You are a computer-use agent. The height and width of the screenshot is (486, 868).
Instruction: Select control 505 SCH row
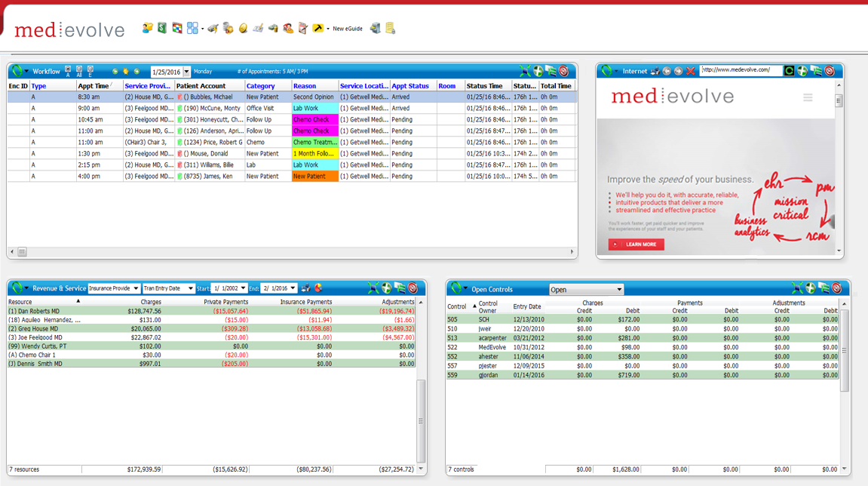643,320
